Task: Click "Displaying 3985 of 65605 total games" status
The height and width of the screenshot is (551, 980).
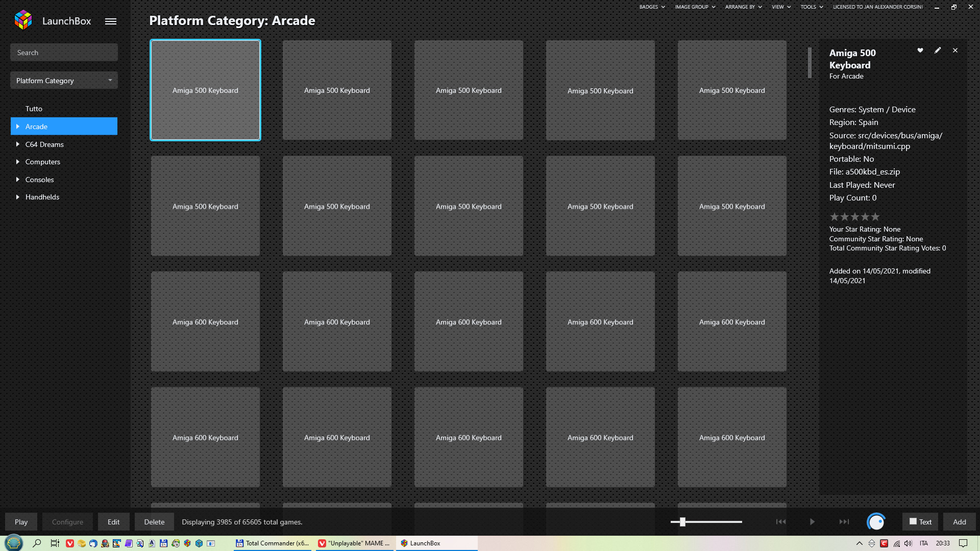Action: (242, 522)
